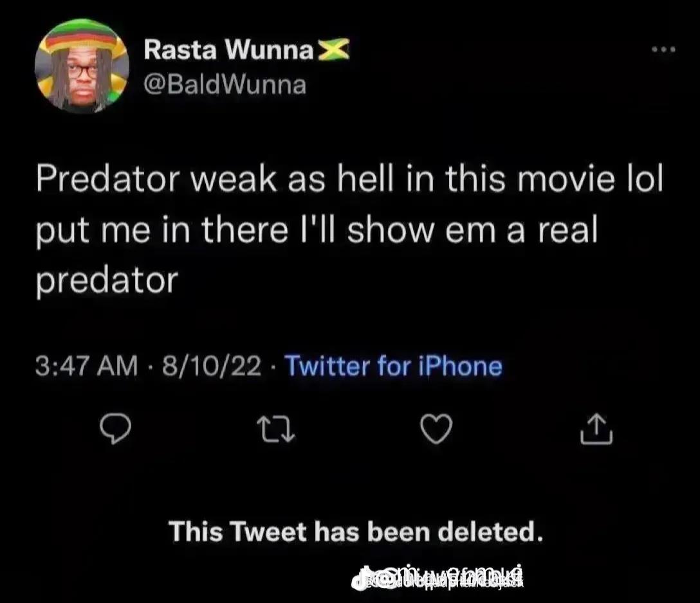Click the @BaldWunna handle
This screenshot has height=603, width=700.
tap(225, 85)
